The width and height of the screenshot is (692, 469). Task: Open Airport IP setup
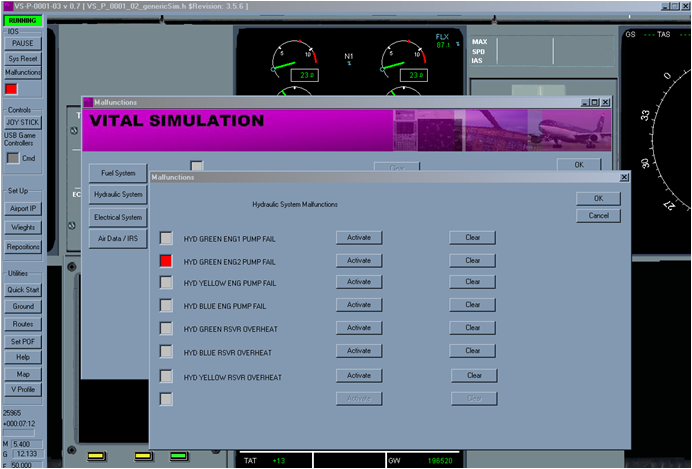click(23, 208)
